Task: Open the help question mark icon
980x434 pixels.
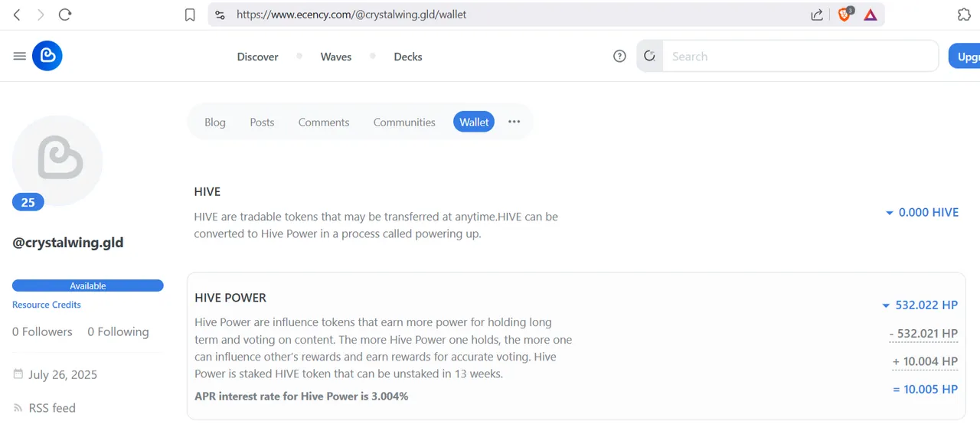Action: click(620, 56)
